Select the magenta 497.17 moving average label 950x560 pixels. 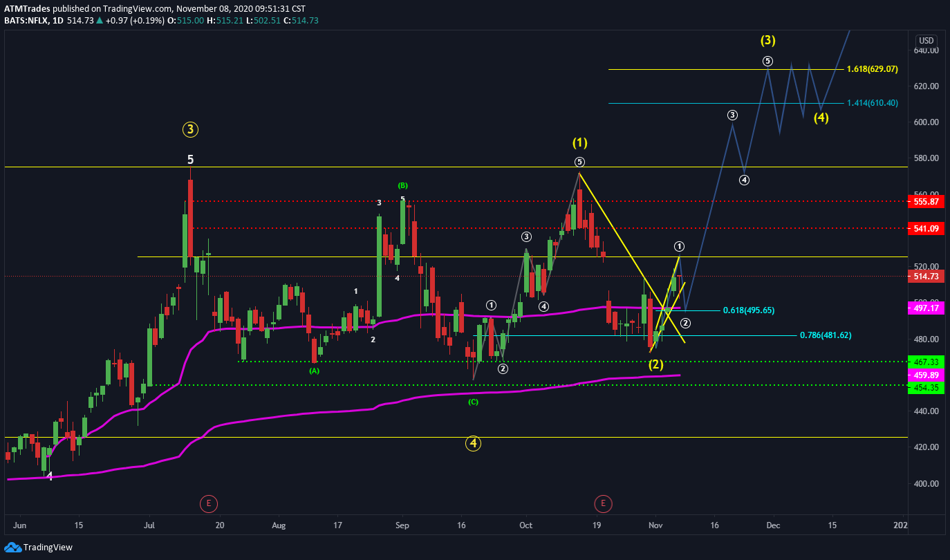925,308
